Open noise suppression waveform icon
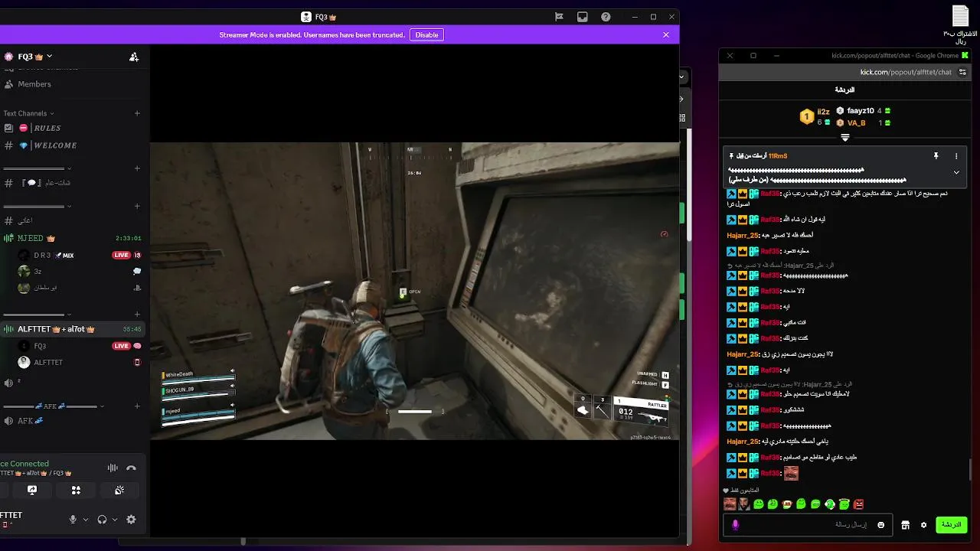The height and width of the screenshot is (551, 980). pos(113,468)
